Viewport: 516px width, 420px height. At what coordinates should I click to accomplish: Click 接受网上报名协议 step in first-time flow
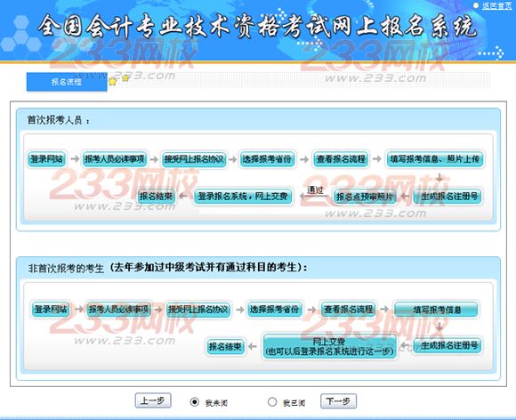194,159
